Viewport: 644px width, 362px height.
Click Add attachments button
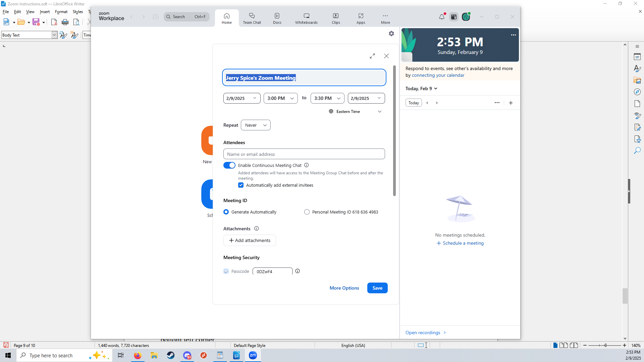tap(250, 240)
